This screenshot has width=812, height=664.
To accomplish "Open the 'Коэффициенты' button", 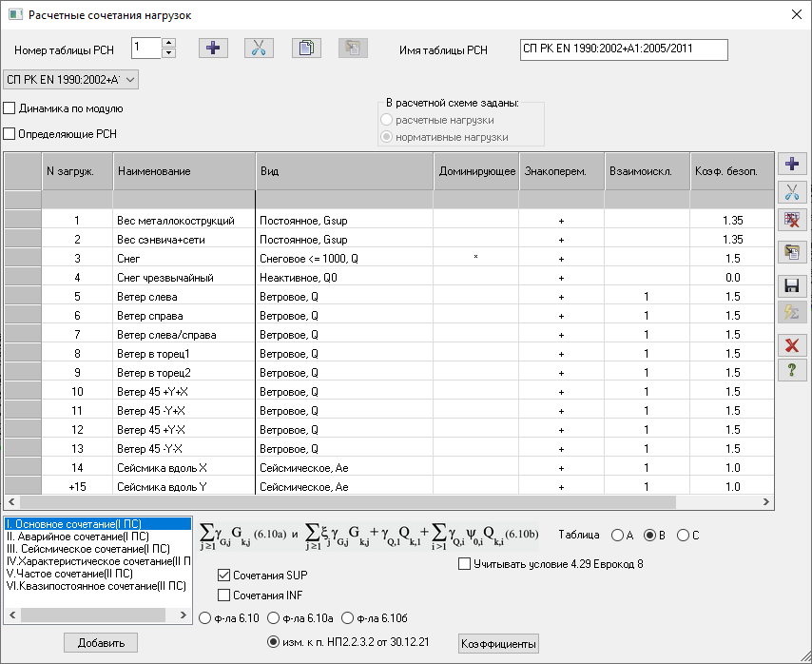I will click(499, 644).
